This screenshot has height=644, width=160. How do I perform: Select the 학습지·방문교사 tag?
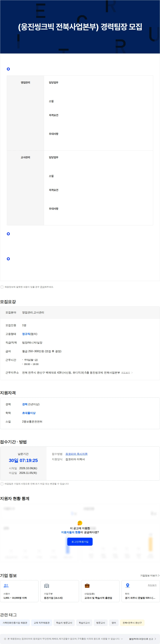coord(64,623)
